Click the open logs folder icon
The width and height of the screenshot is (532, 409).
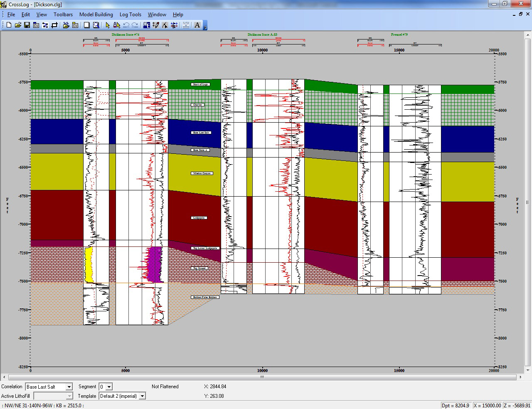[x=66, y=25]
